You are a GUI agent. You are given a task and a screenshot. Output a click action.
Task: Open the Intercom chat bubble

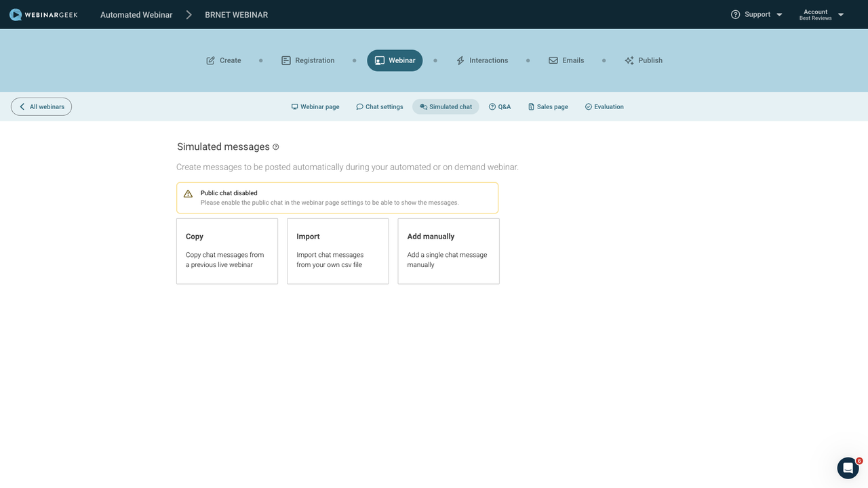(x=848, y=468)
